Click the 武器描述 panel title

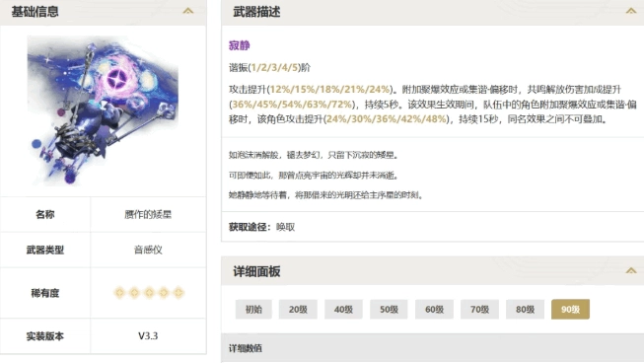pos(256,12)
